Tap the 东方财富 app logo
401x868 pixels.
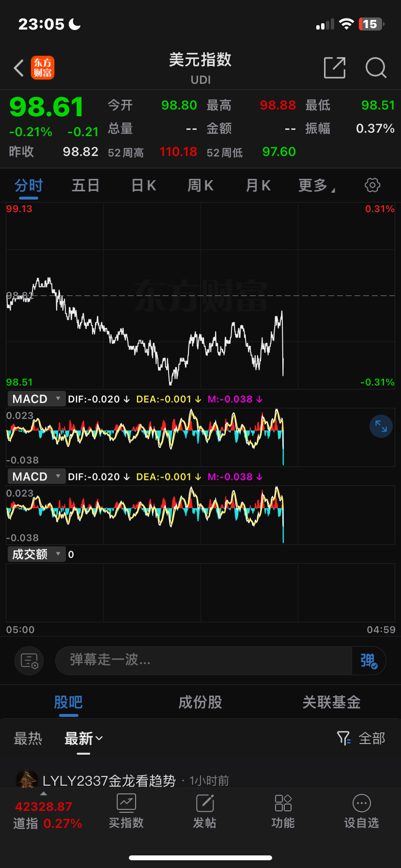pos(43,68)
